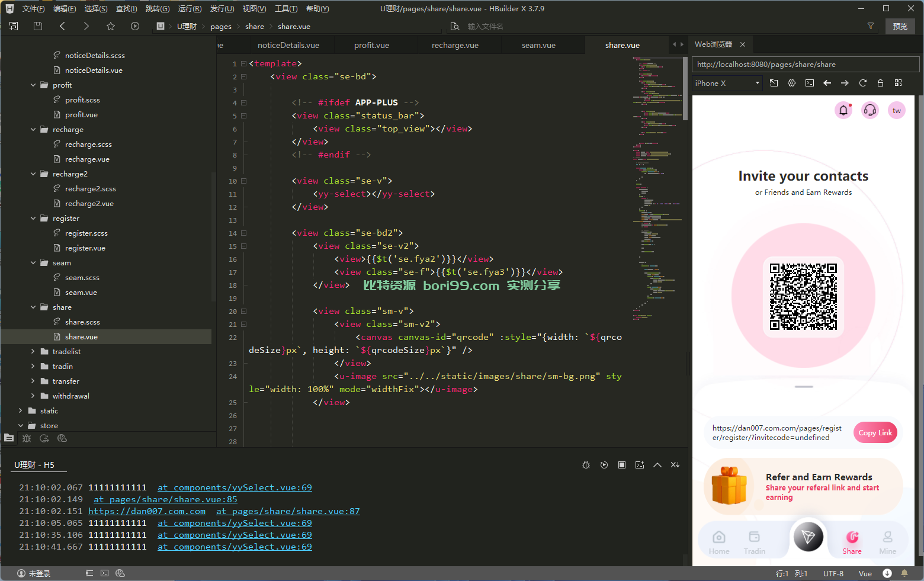Screen dimensions: 924x581
Task: Open the share.vue:85 console link
Action: pyautogui.click(x=165, y=499)
